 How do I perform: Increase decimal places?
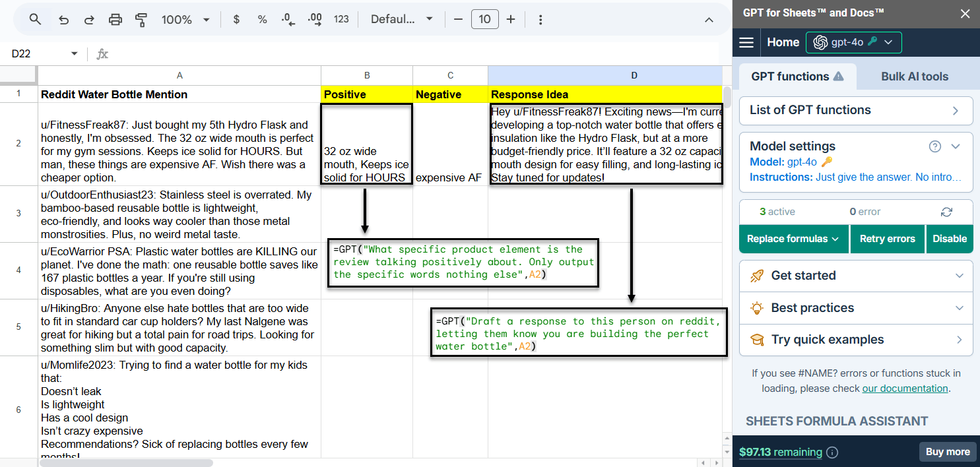[x=315, y=20]
